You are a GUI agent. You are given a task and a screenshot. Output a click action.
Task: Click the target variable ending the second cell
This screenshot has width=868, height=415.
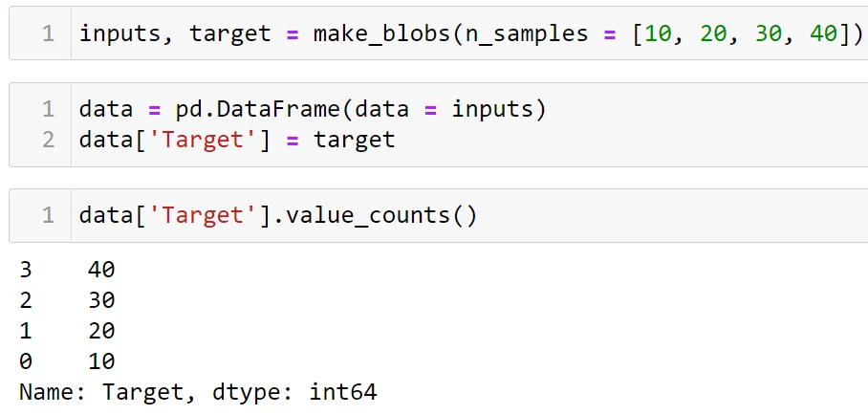point(354,140)
